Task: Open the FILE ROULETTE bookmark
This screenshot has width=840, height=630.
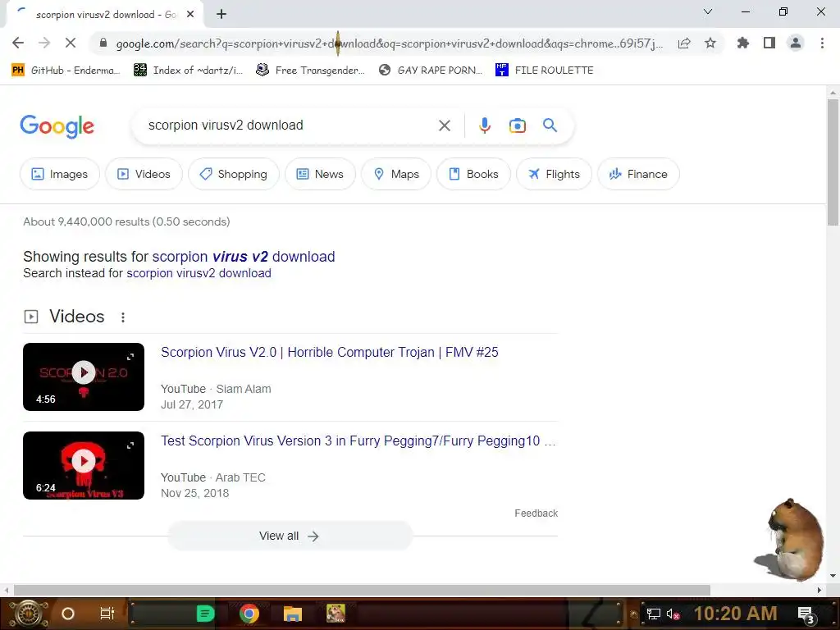Action: [545, 71]
